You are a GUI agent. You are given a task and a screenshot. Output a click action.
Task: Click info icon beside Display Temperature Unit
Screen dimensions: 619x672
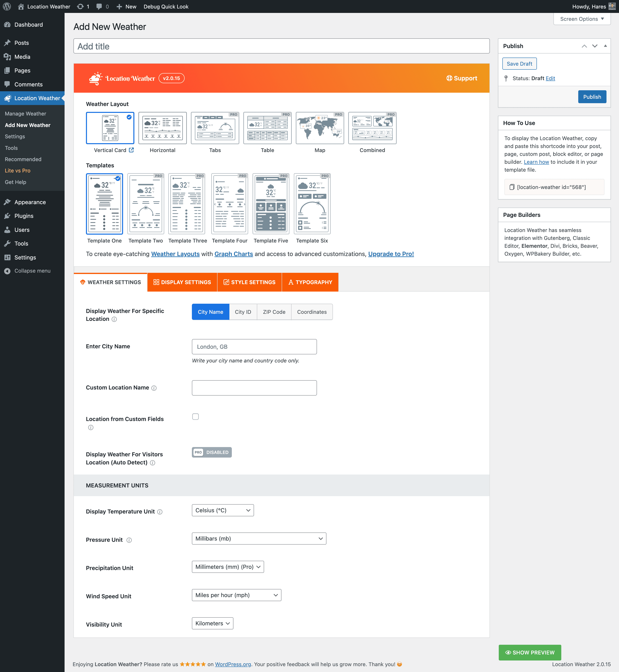[x=160, y=512]
